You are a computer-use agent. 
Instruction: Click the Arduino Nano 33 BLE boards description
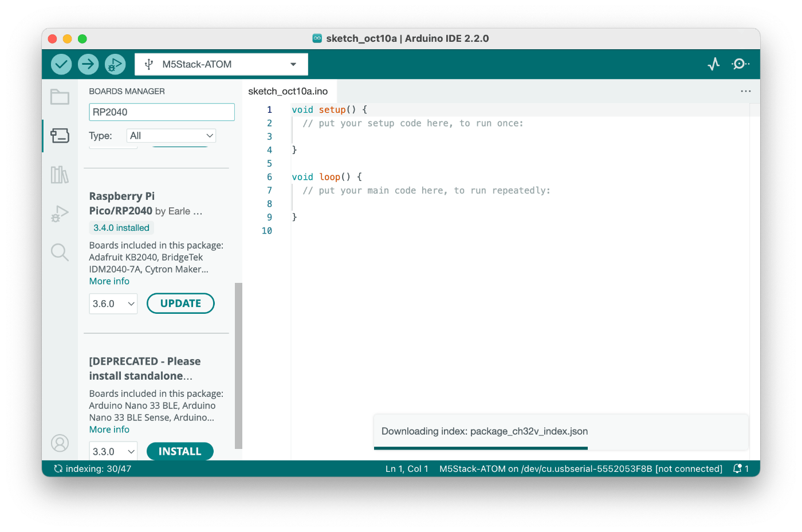click(x=156, y=405)
